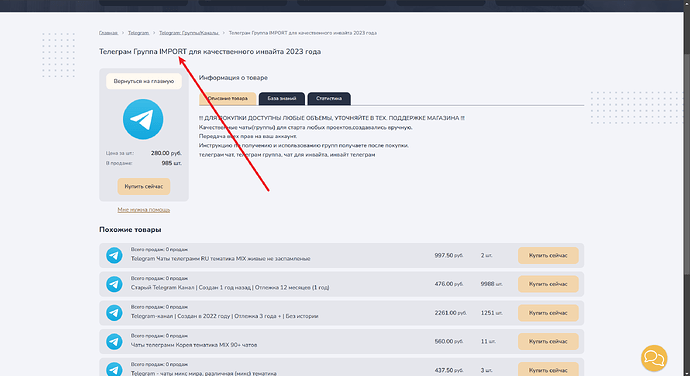Open the Telegram breadcrumb link
The height and width of the screenshot is (376, 690).
point(139,33)
